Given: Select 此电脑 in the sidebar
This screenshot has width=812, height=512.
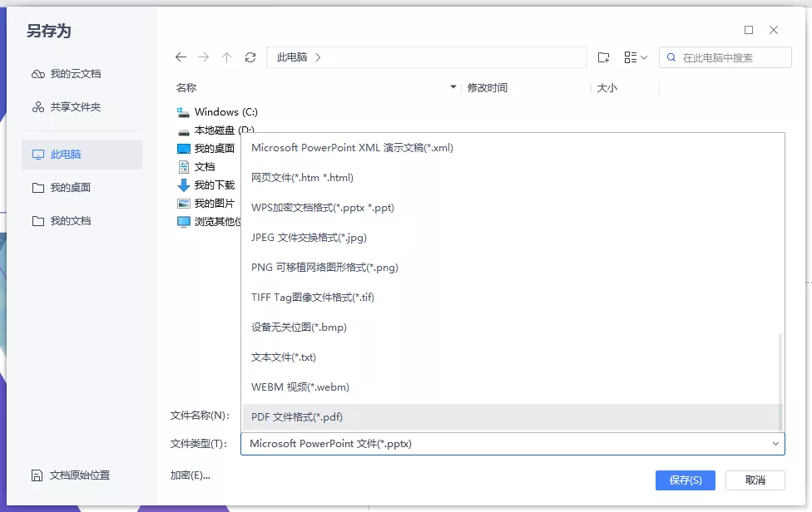Looking at the screenshot, I should [x=82, y=154].
